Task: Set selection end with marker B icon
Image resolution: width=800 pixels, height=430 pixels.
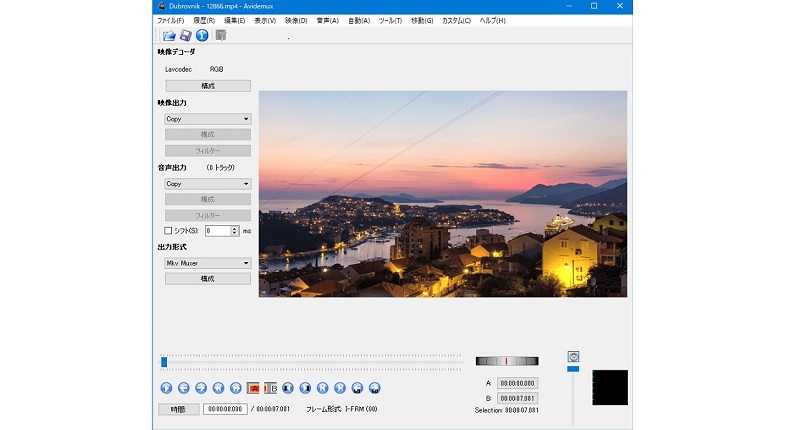Action: (x=270, y=388)
